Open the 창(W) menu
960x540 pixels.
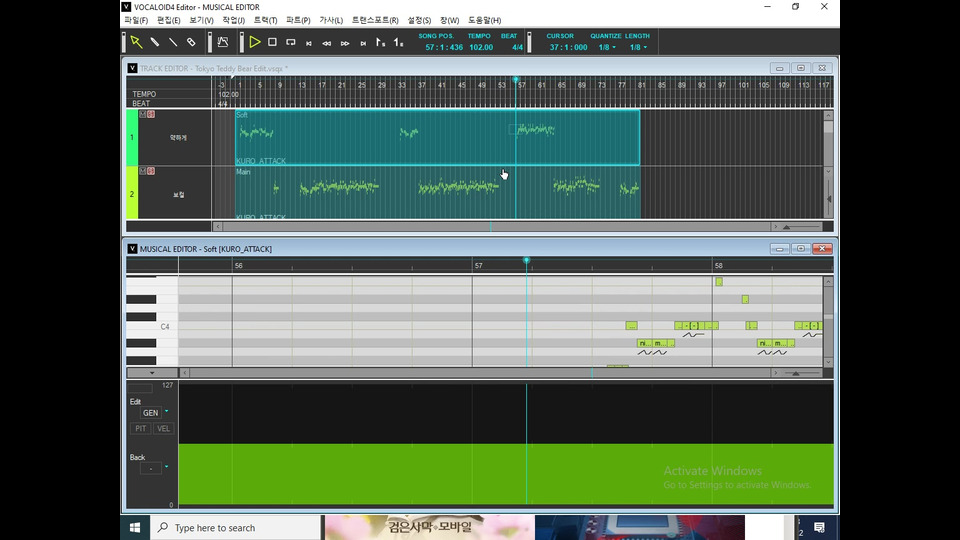point(449,20)
